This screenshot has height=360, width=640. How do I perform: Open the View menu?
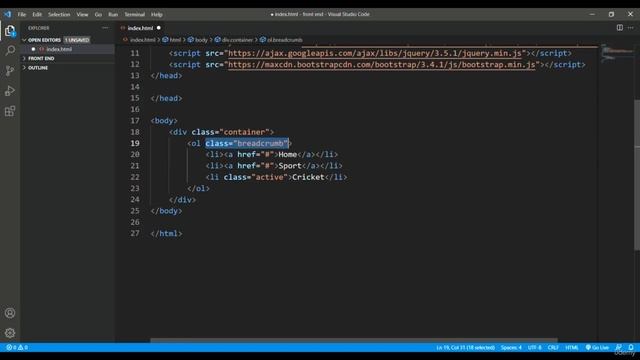point(82,14)
